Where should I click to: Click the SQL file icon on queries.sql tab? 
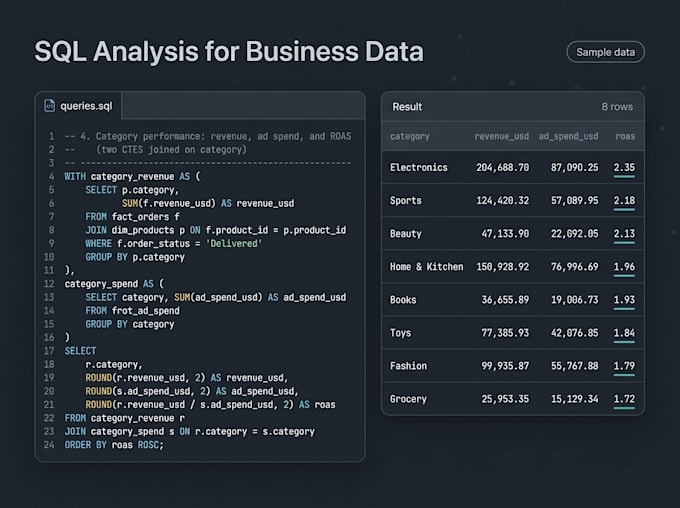[49, 105]
